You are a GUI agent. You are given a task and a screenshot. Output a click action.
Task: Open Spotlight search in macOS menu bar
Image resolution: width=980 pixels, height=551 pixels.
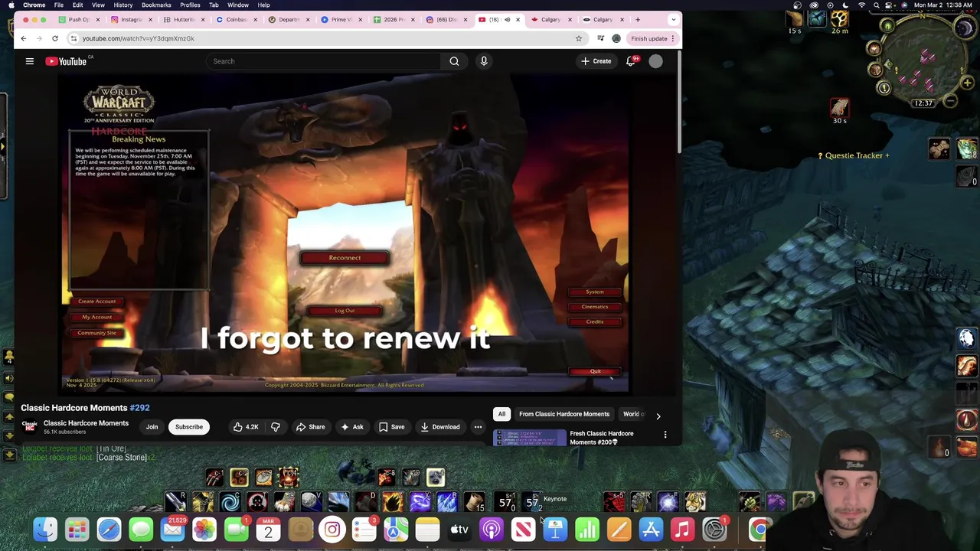[x=877, y=5]
